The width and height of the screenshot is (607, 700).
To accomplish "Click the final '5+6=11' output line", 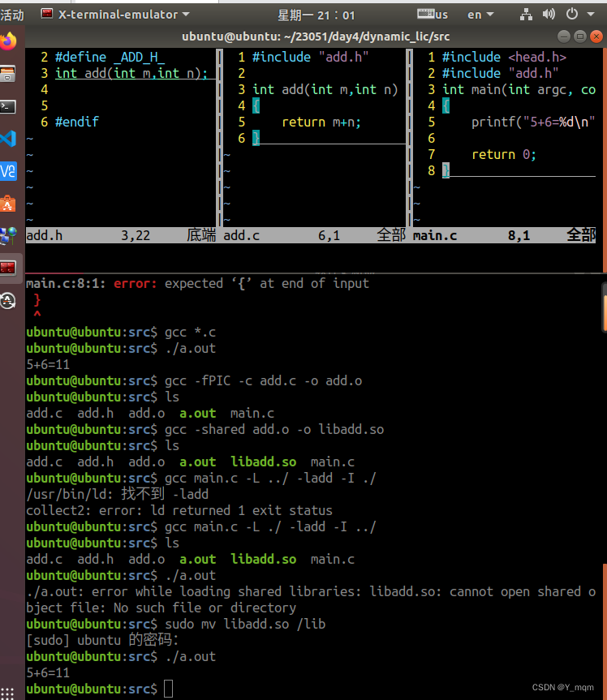I will point(48,672).
